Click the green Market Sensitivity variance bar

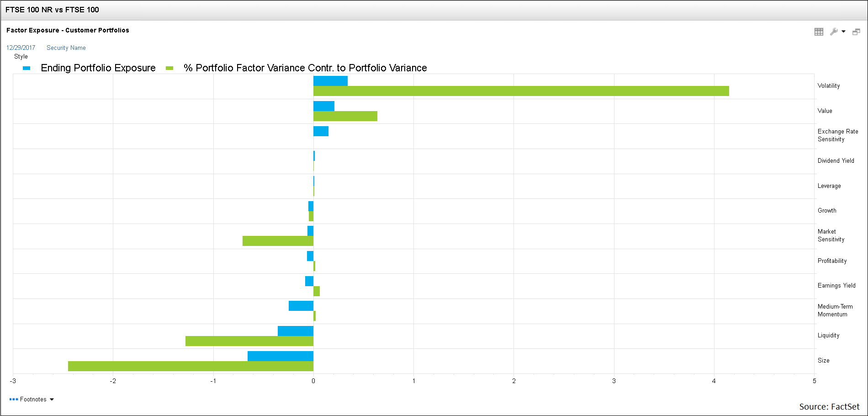click(278, 241)
